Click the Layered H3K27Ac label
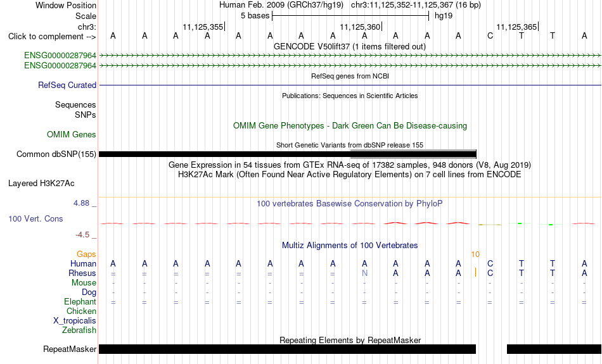The width and height of the screenshot is (602, 364). 41,184
